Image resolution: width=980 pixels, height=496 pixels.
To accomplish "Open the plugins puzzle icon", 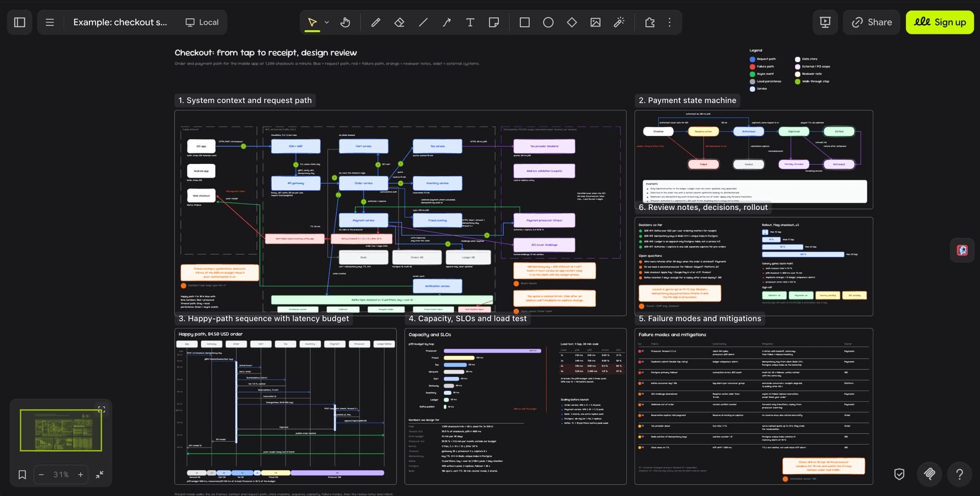I will pos(650,22).
